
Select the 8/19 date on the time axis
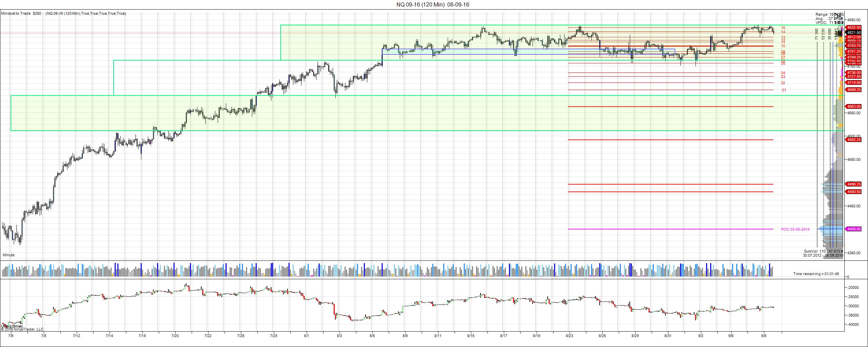click(x=536, y=336)
